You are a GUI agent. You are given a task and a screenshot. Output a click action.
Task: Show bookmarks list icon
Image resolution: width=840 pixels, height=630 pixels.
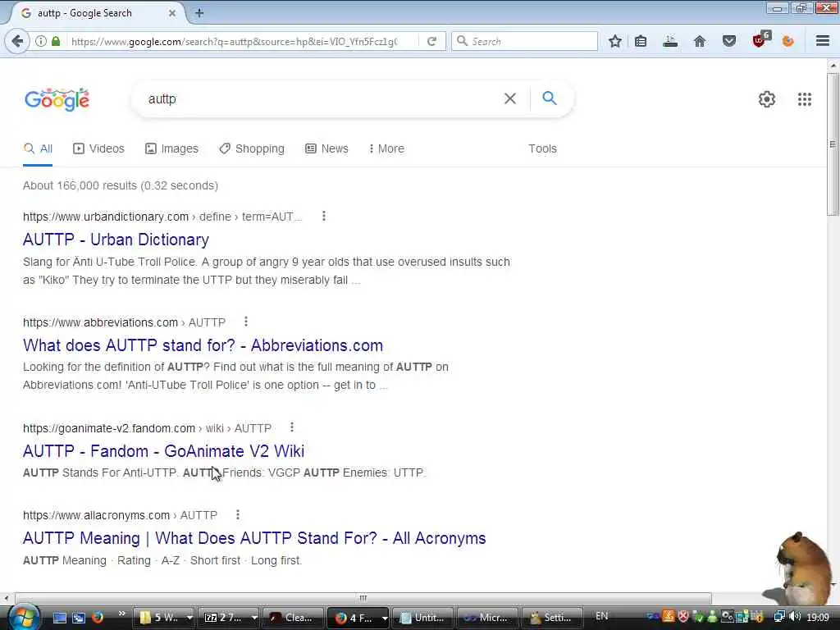pyautogui.click(x=641, y=41)
